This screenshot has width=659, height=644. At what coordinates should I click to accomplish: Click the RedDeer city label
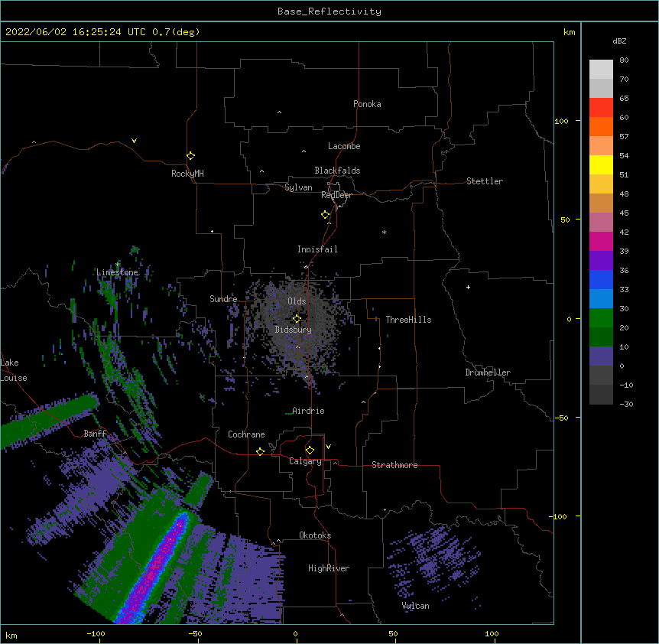[x=336, y=195]
